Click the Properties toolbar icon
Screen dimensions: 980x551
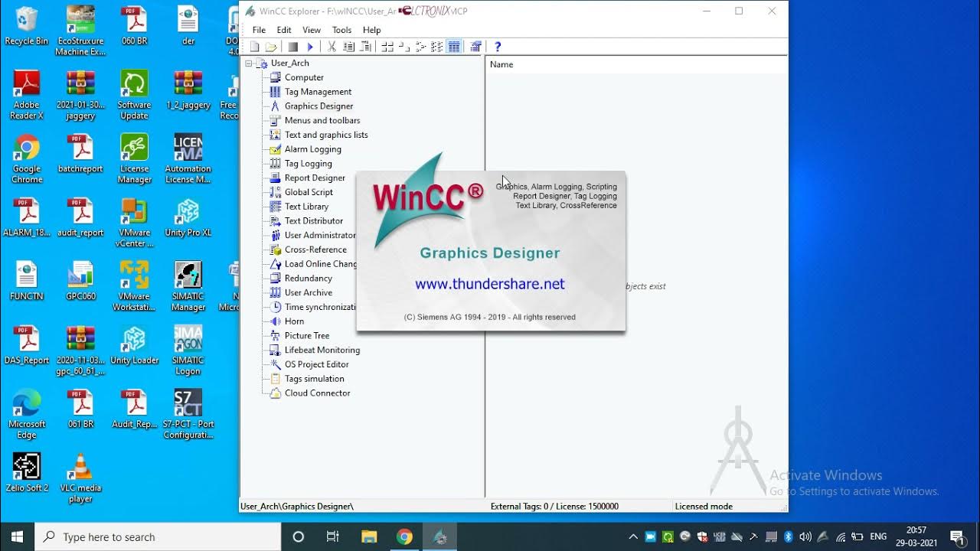(x=475, y=47)
